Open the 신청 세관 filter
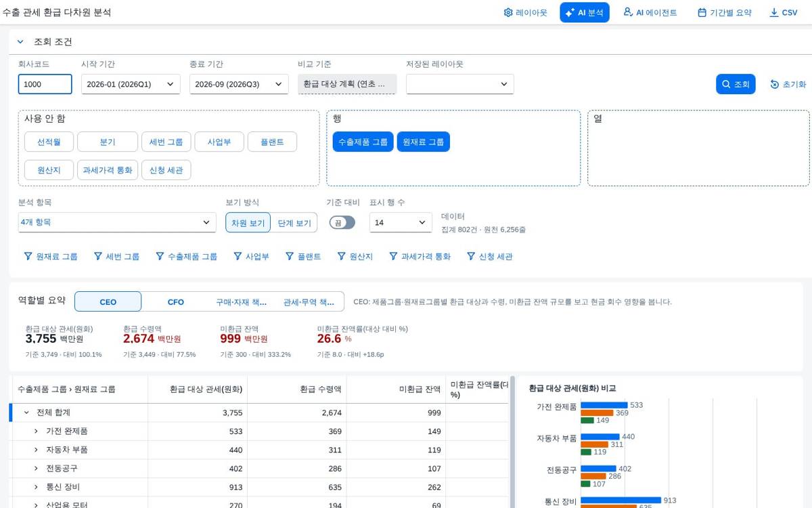The image size is (812, 508). click(489, 257)
